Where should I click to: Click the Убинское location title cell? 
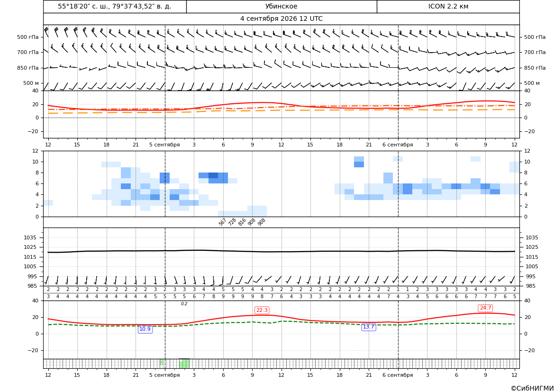[282, 6]
